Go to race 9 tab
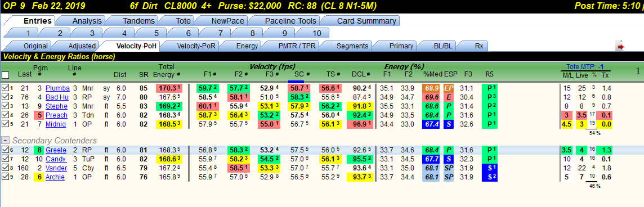 285,33
